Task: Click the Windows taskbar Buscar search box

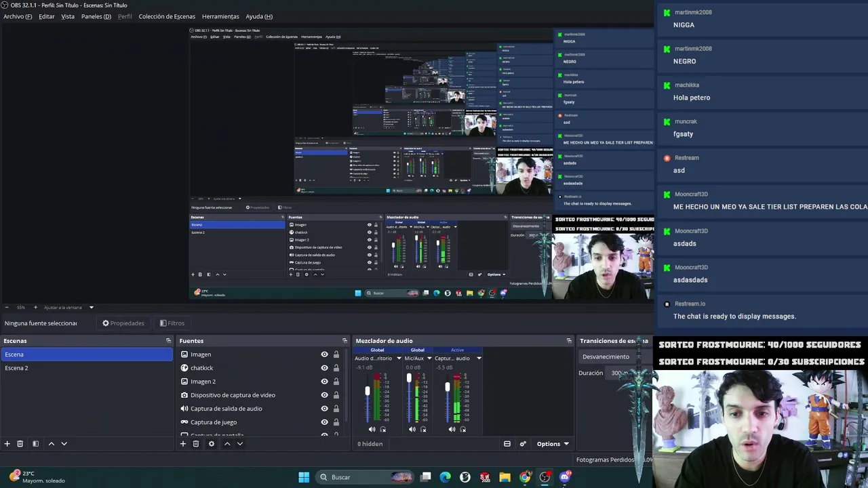Action: pos(366,477)
